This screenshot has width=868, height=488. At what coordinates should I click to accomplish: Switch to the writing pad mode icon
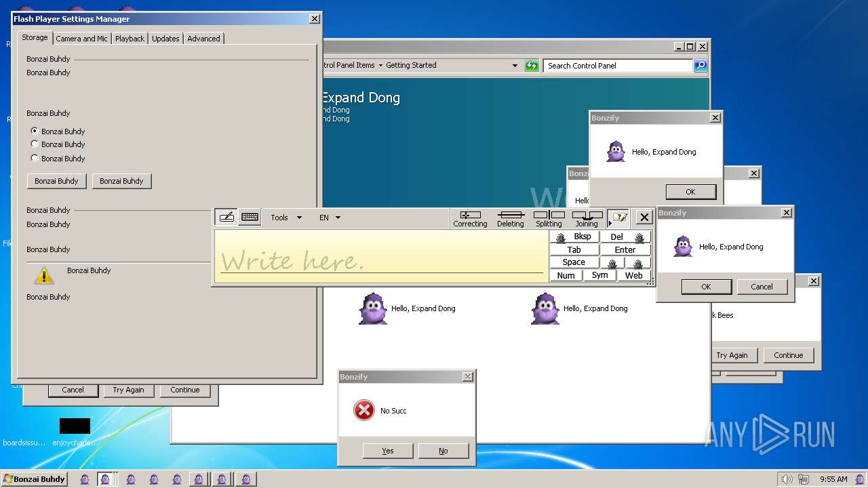click(x=226, y=217)
